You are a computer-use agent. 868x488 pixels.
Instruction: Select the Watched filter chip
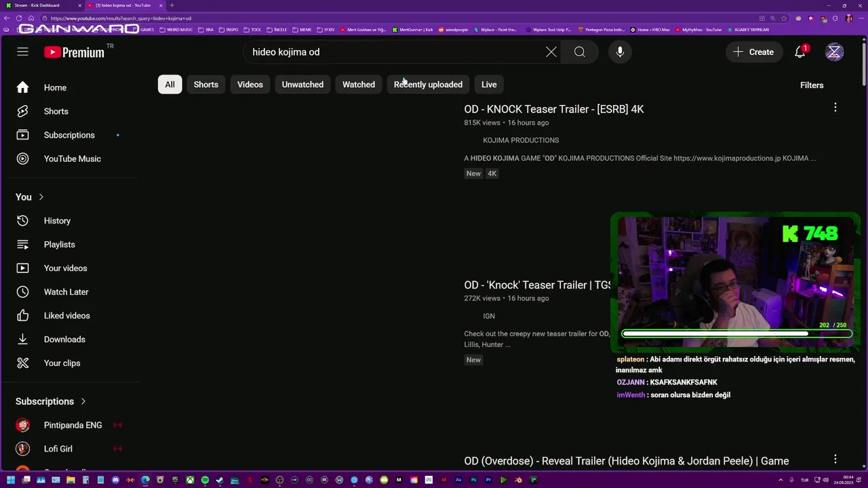(x=359, y=85)
